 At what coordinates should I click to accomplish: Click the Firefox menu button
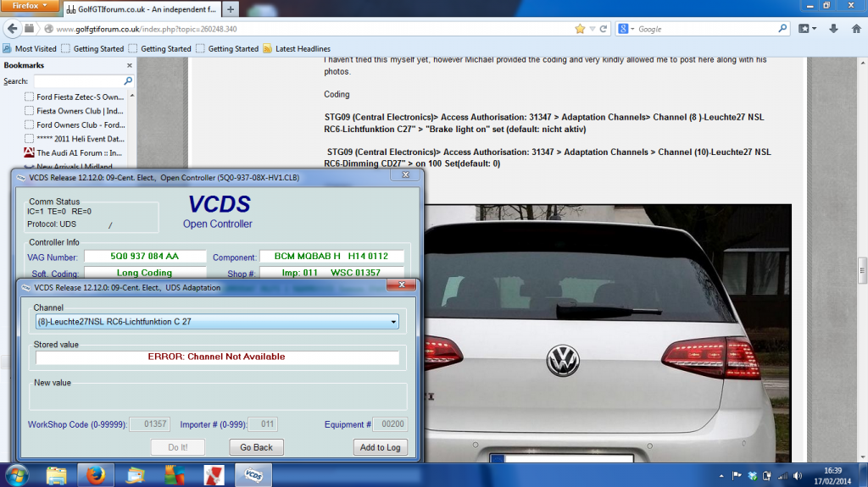[30, 6]
